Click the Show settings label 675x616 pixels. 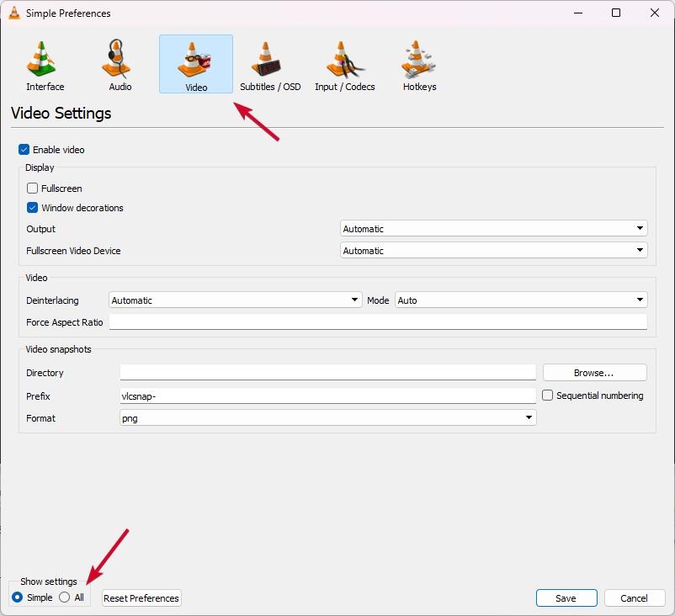pos(49,581)
